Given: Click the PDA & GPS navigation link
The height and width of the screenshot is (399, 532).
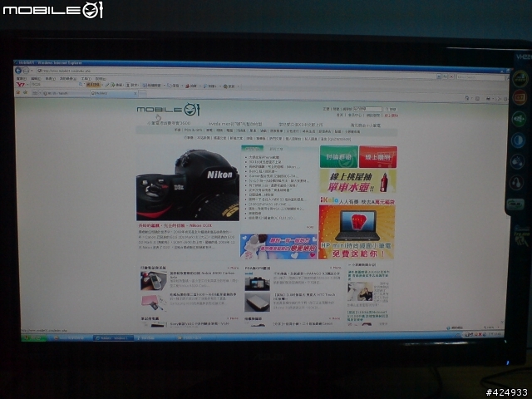Looking at the screenshot, I should click(x=193, y=130).
